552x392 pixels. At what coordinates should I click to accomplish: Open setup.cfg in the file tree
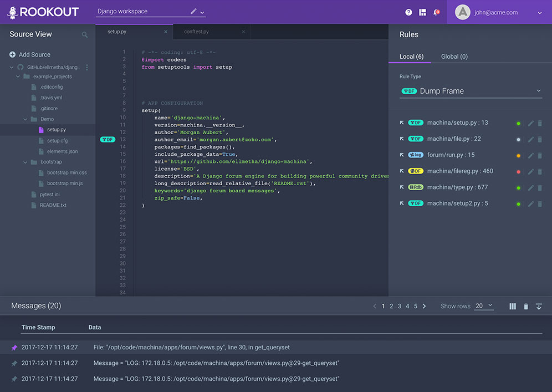pyautogui.click(x=57, y=141)
